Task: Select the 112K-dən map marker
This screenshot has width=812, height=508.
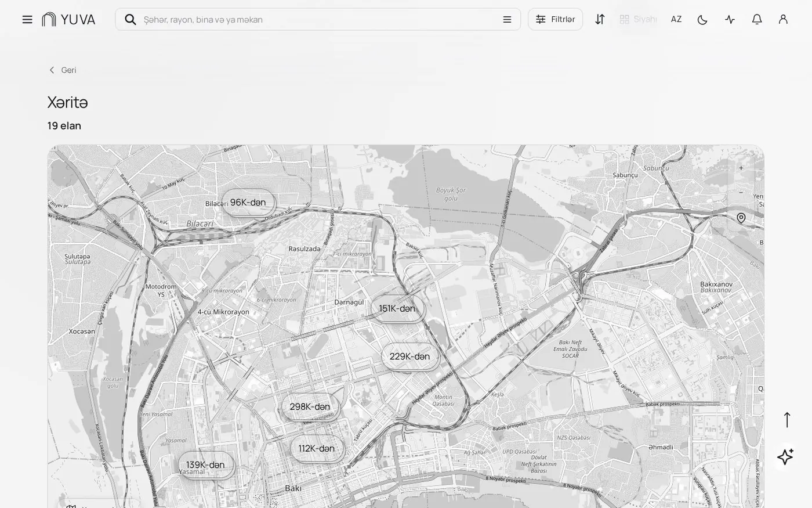Action: coord(317,448)
